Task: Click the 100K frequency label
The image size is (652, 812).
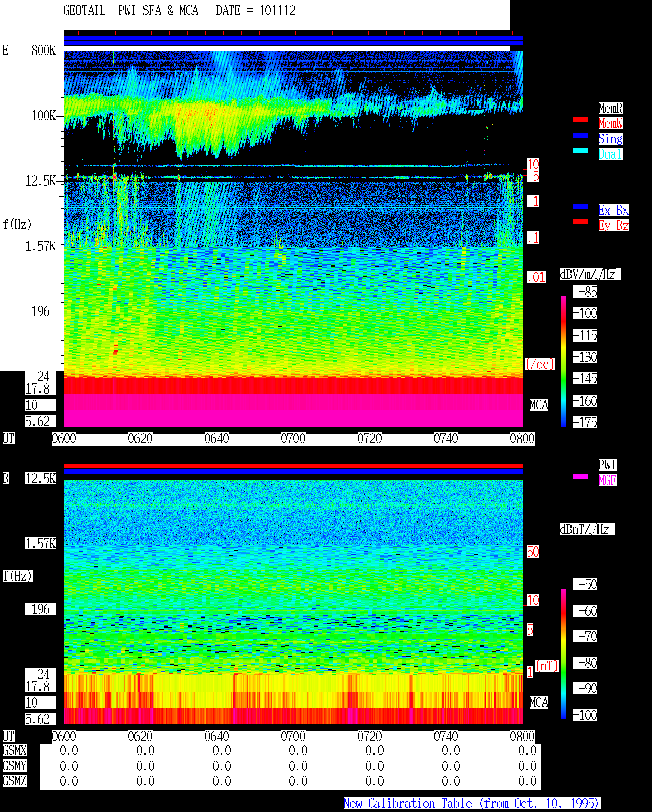Action: pos(43,116)
